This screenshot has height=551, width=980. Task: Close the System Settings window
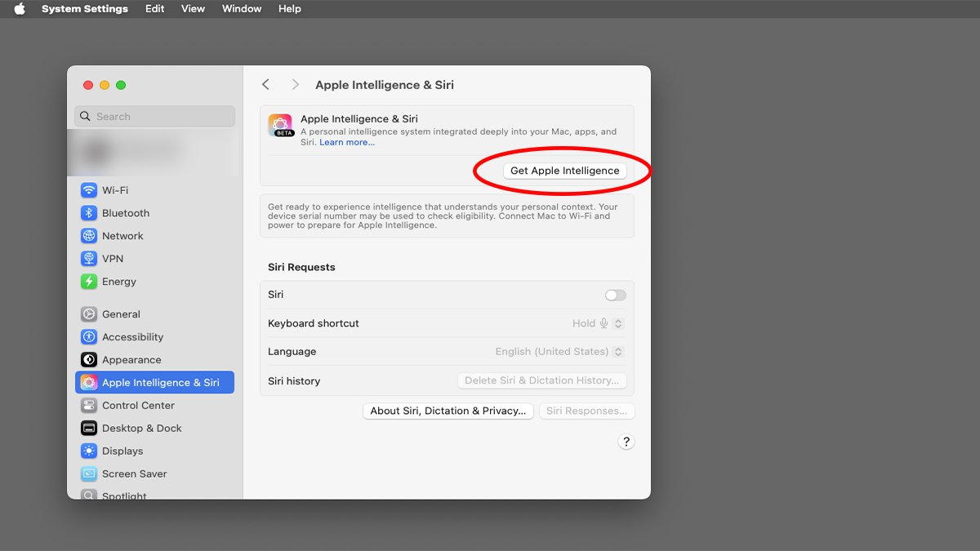[88, 85]
